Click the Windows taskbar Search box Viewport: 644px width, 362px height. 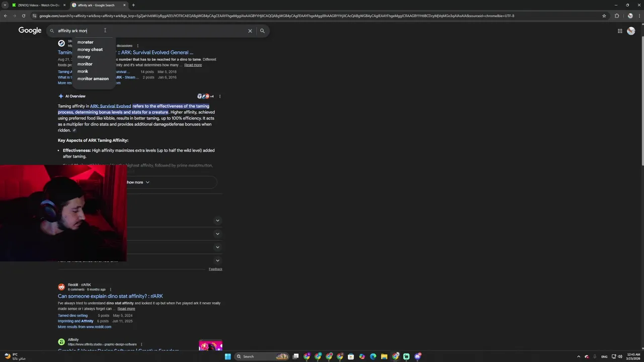[262, 356]
